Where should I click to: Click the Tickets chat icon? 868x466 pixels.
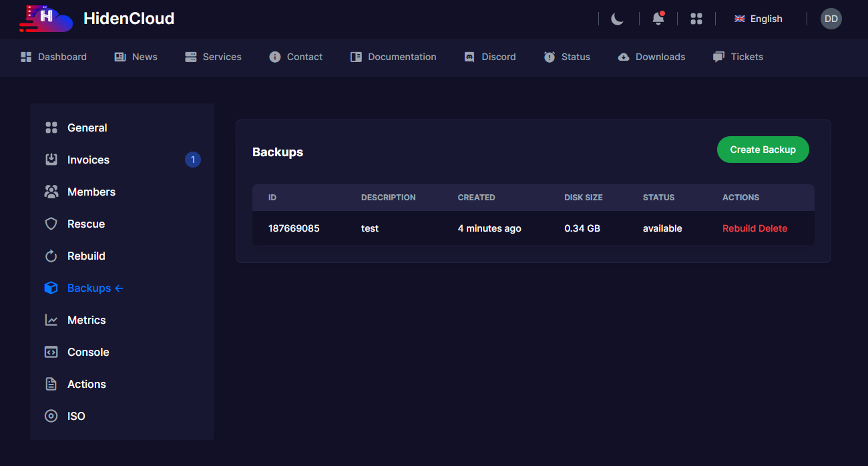[718, 57]
